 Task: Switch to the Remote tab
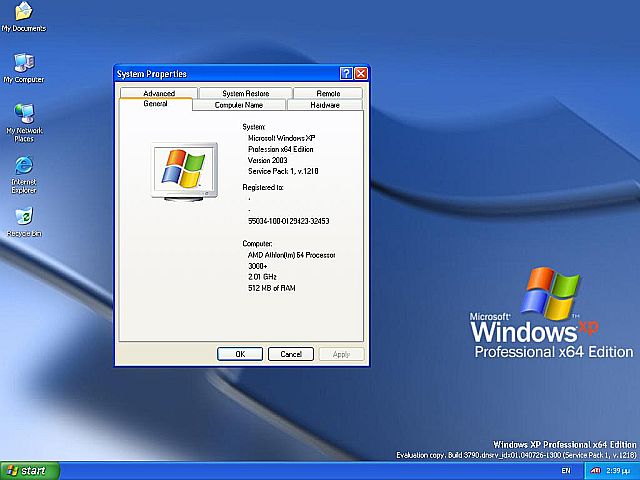pyautogui.click(x=328, y=93)
